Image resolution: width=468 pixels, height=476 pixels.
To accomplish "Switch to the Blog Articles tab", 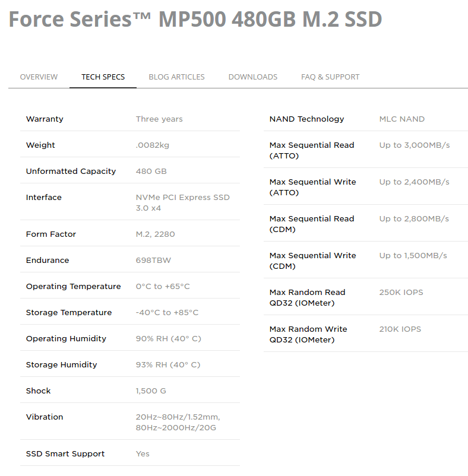I will 176,77.
